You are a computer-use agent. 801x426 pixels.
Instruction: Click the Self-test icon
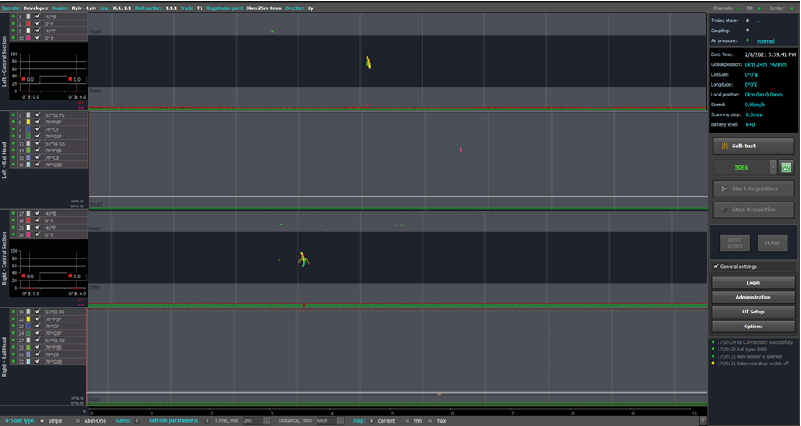tap(723, 146)
